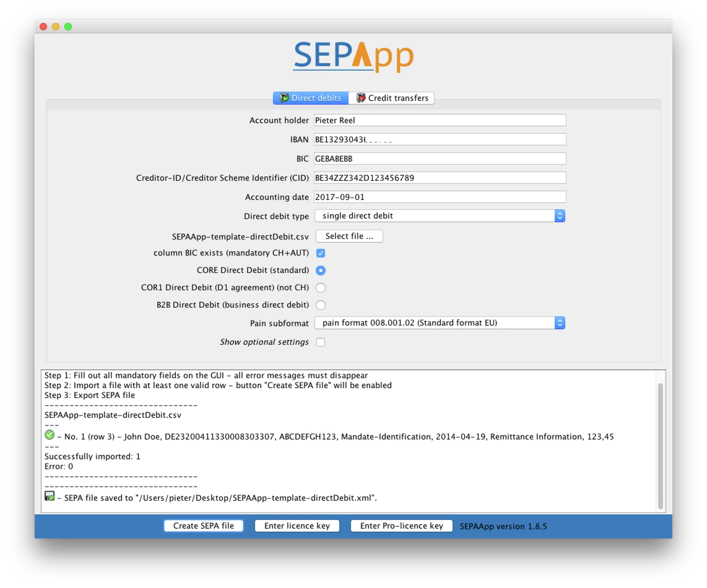This screenshot has height=588, width=707.
Task: Click the Direct debits tab icon
Action: tap(284, 98)
